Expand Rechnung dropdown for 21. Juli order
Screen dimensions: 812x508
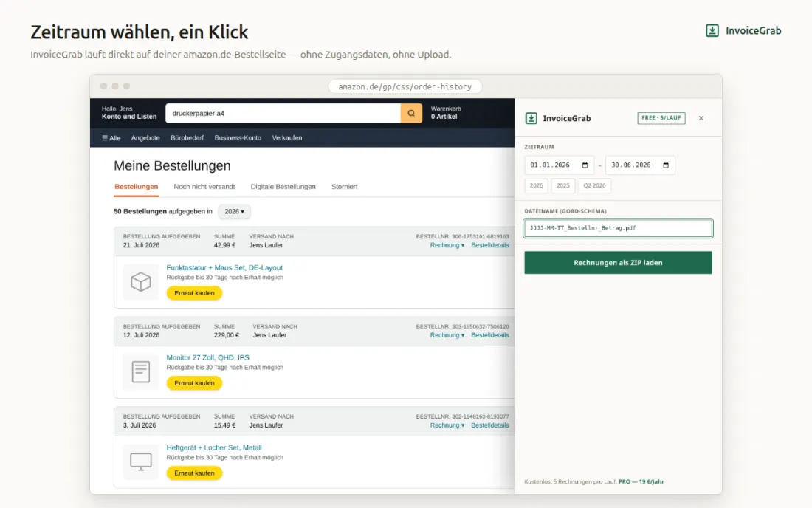click(x=447, y=245)
